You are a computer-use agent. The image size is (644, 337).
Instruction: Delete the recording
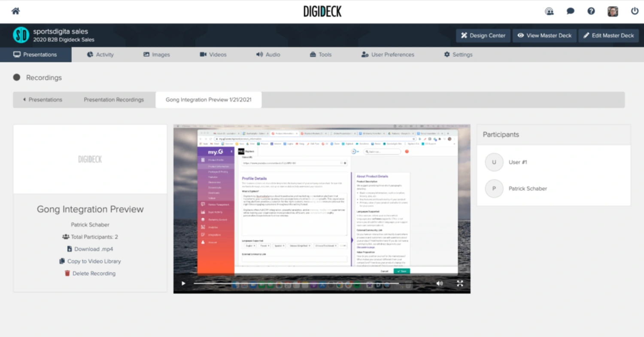[x=90, y=273]
